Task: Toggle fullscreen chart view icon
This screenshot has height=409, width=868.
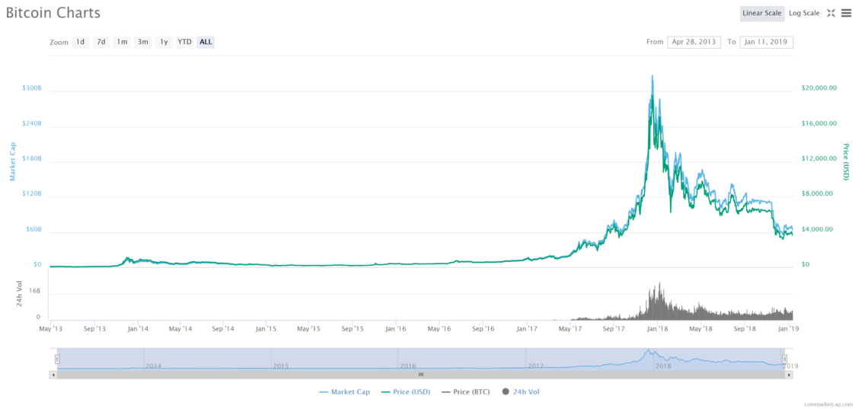Action: [831, 13]
